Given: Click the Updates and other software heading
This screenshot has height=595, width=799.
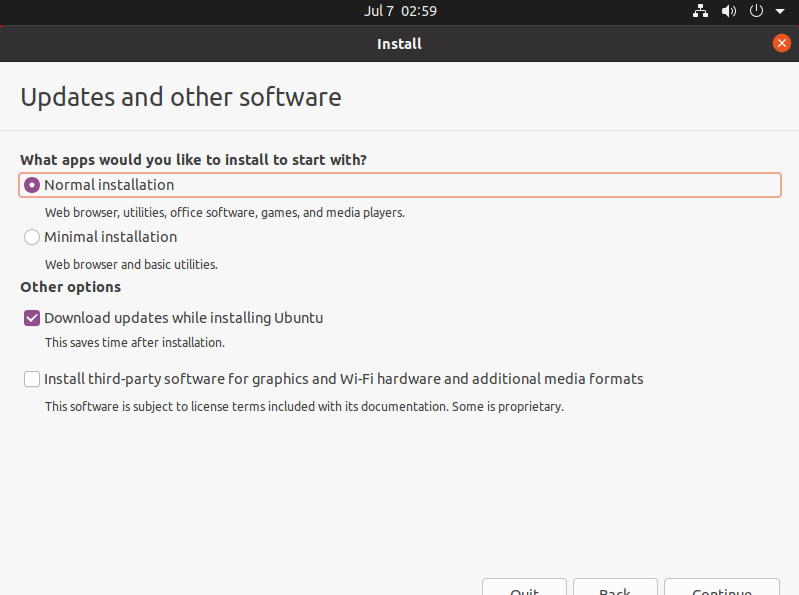Looking at the screenshot, I should 181,97.
